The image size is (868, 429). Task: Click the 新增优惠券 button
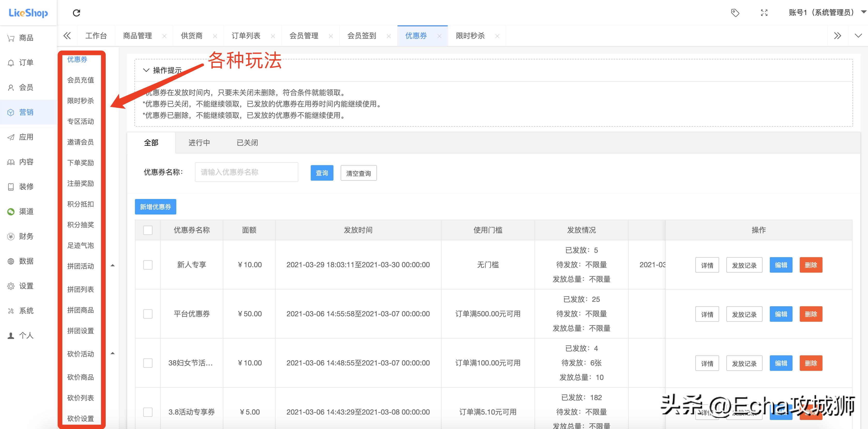coord(155,206)
